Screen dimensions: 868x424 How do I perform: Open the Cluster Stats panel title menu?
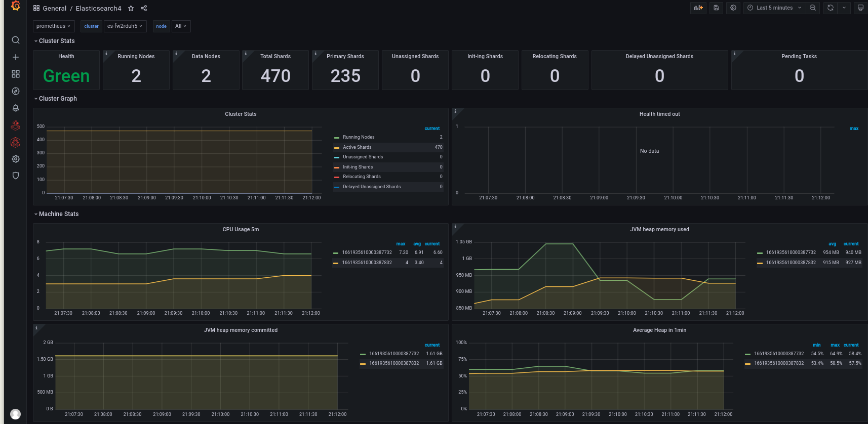[x=241, y=114]
